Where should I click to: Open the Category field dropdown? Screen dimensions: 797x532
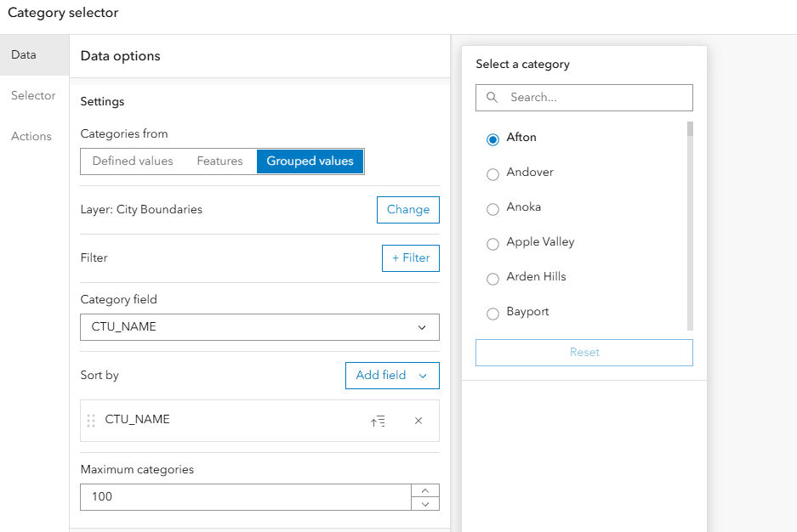click(x=259, y=327)
